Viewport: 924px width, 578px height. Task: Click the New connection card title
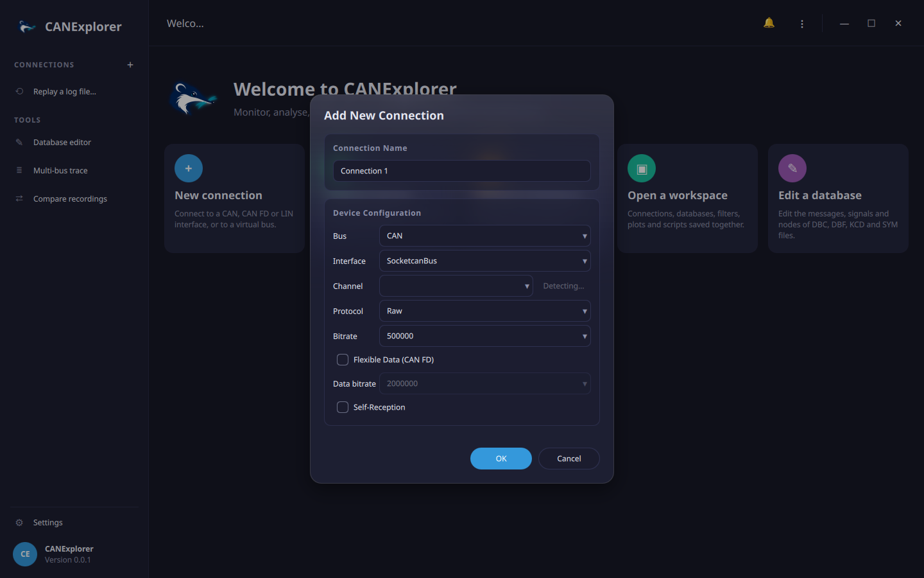click(x=218, y=195)
